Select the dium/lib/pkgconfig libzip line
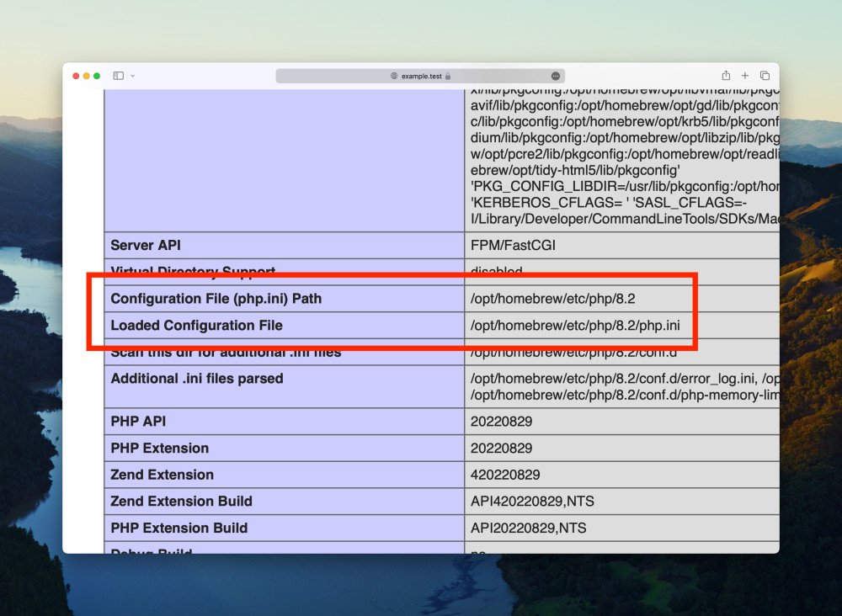This screenshot has height=616, width=842. 625,138
